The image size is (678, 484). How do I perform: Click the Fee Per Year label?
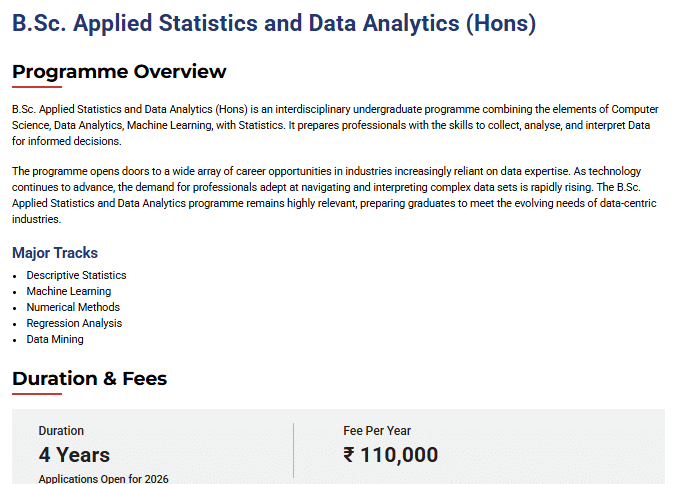tap(377, 431)
